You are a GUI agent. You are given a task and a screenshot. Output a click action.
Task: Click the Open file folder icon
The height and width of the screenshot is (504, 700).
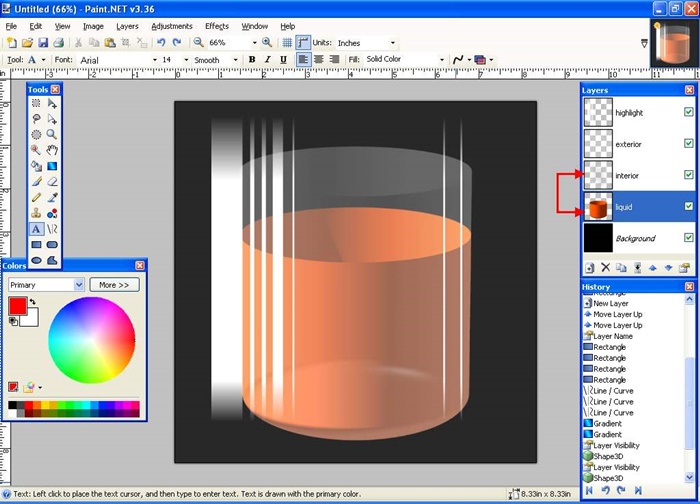click(27, 43)
